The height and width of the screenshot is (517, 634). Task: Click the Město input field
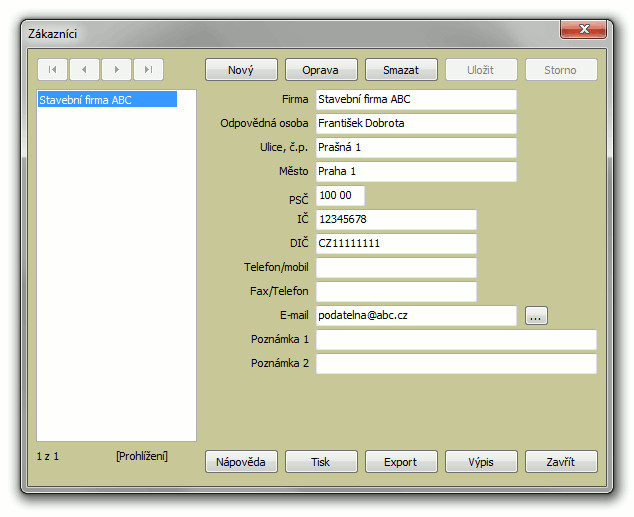[416, 171]
